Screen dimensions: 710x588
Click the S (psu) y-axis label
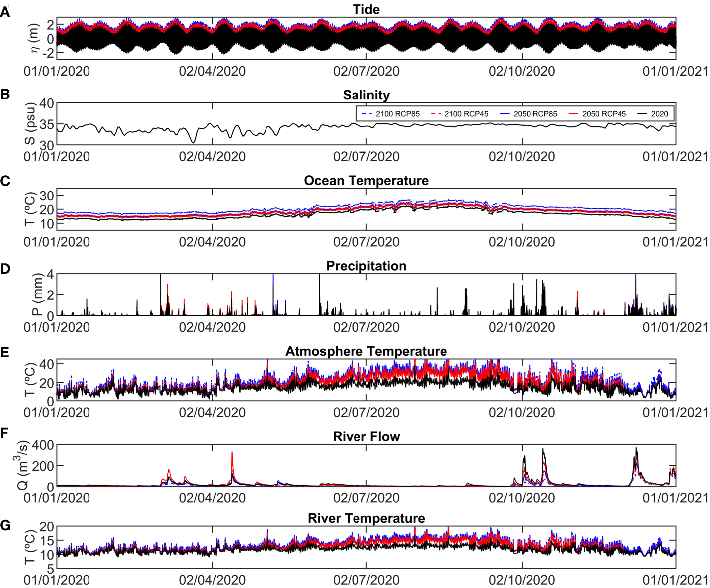pyautogui.click(x=31, y=124)
